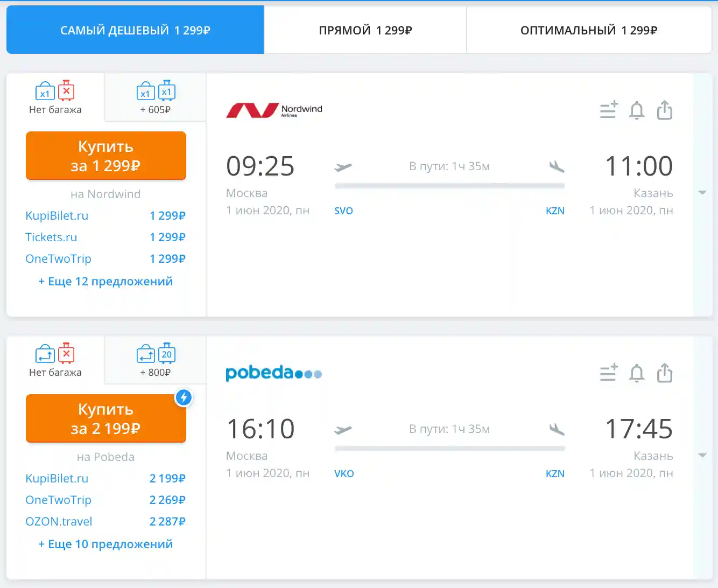Expand Pobeda flight details arrow
Viewport: 718px width, 588px height.
click(x=702, y=456)
